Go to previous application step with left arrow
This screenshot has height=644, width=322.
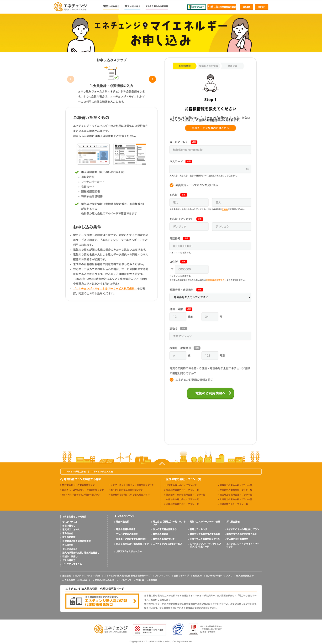click(71, 79)
